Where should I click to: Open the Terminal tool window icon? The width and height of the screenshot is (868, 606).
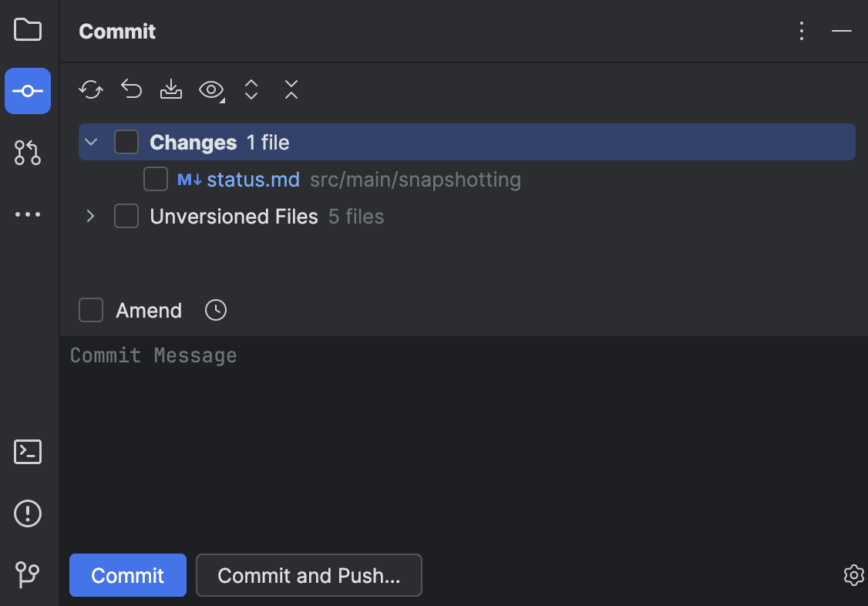28,452
